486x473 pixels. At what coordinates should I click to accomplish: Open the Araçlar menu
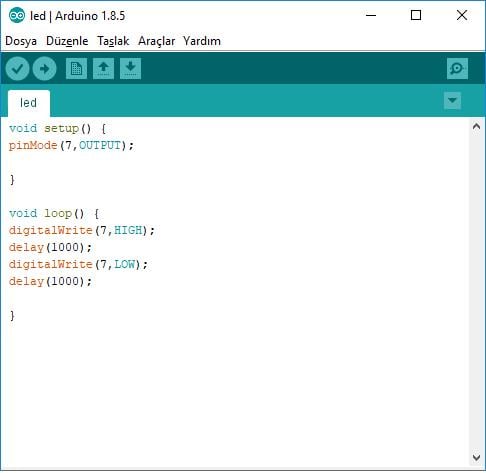[156, 41]
